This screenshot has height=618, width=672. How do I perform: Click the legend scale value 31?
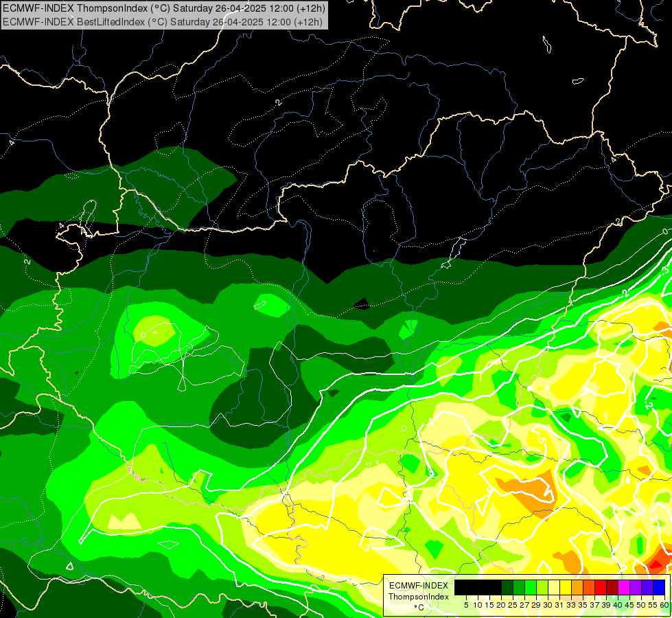pos(559,605)
